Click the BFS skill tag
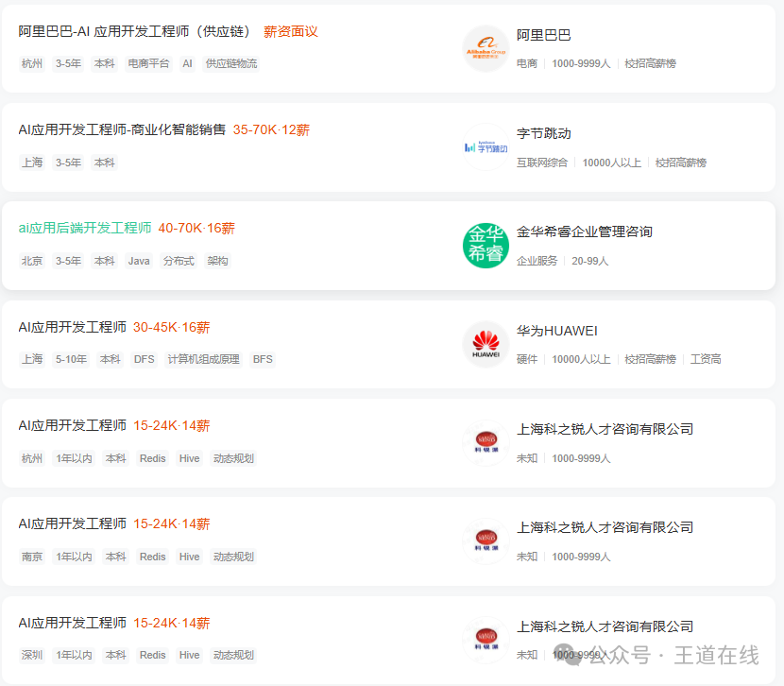 coord(263,359)
